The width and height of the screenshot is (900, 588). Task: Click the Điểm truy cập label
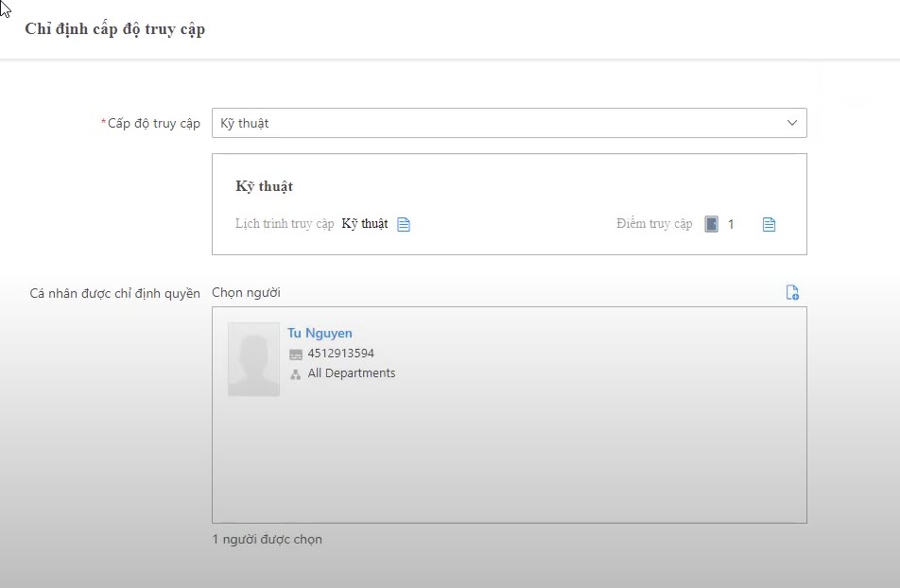coord(654,224)
